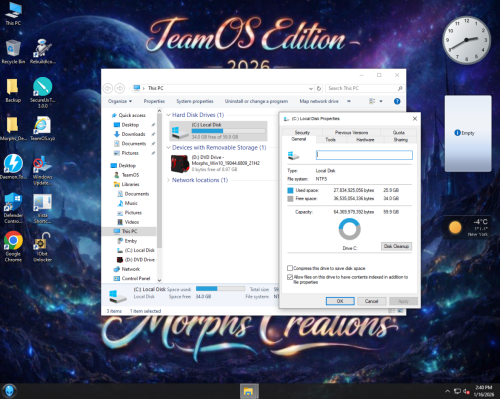Click the network tray icon
Screen dimensions: 500x399
click(x=457, y=391)
